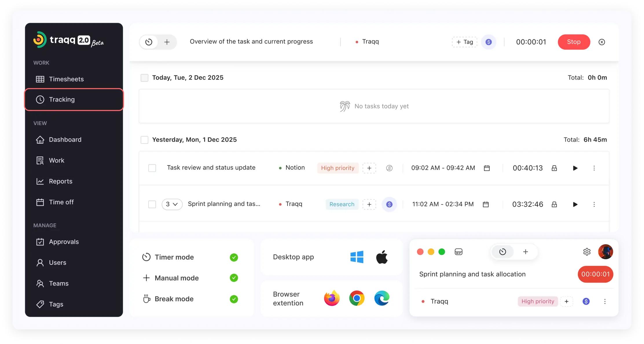644x344 pixels.
Task: Discard the running timer entry
Action: point(602,42)
